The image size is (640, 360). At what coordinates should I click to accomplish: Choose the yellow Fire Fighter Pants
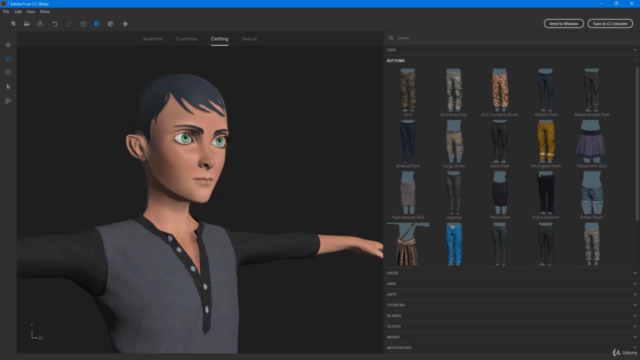(x=546, y=142)
